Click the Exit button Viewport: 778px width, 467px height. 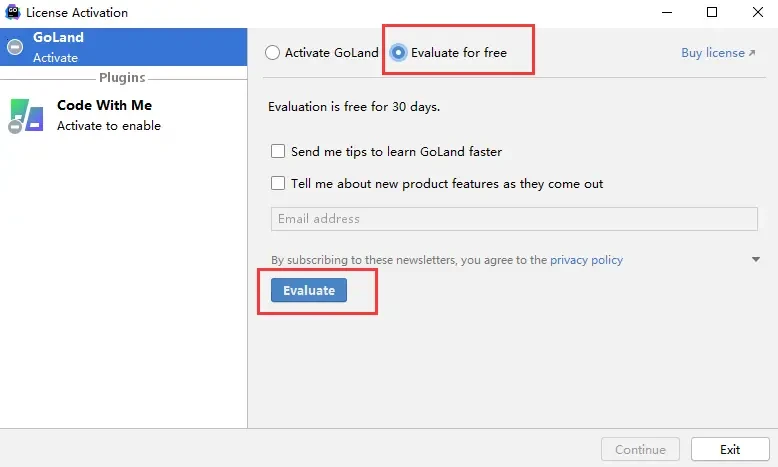(x=729, y=449)
